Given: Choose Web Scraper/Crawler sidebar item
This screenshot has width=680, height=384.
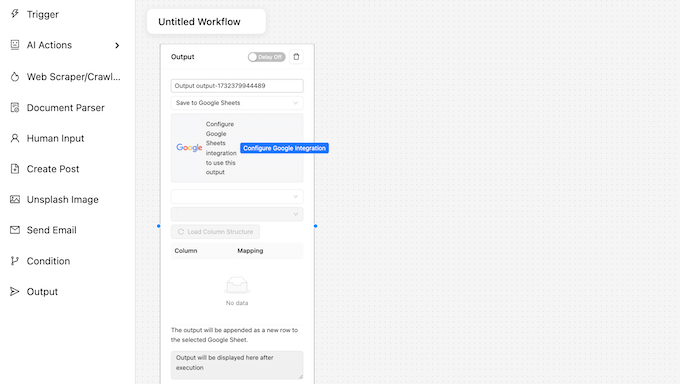Looking at the screenshot, I should (x=74, y=77).
